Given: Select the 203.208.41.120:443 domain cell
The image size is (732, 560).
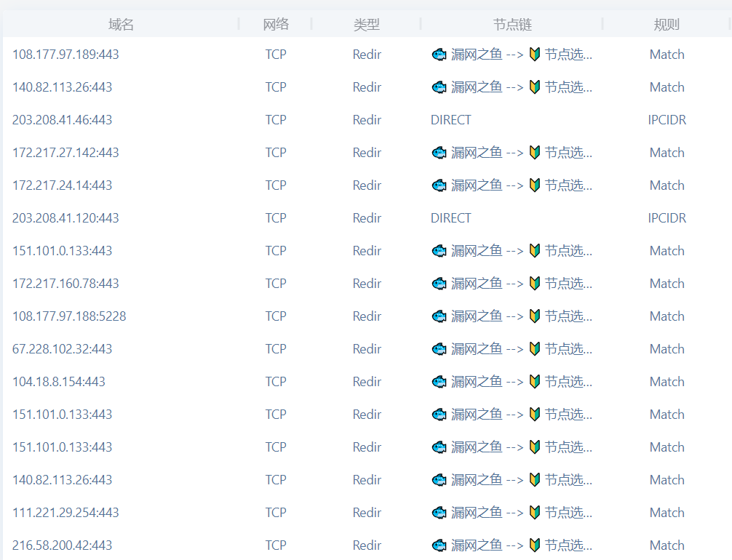Looking at the screenshot, I should [65, 218].
